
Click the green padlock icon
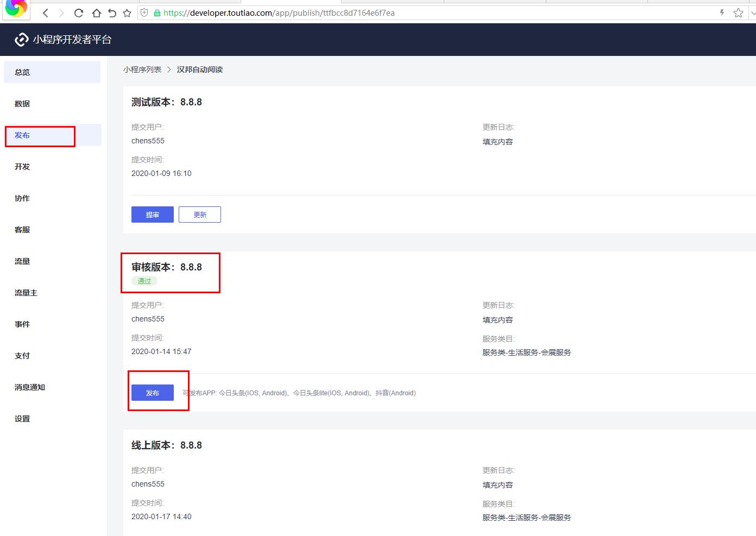pyautogui.click(x=157, y=13)
